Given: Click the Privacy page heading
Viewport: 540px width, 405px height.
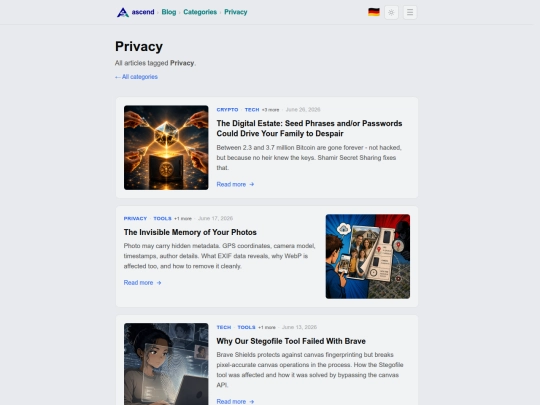Looking at the screenshot, I should [x=139, y=46].
